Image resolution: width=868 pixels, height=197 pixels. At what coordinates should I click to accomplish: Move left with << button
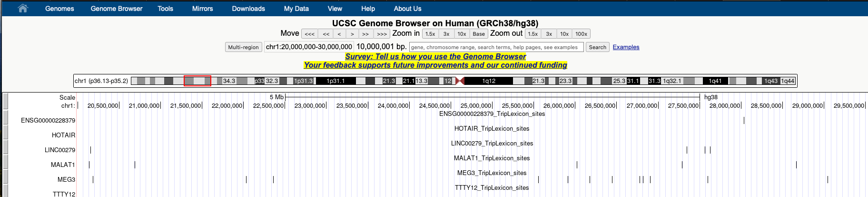tap(326, 34)
